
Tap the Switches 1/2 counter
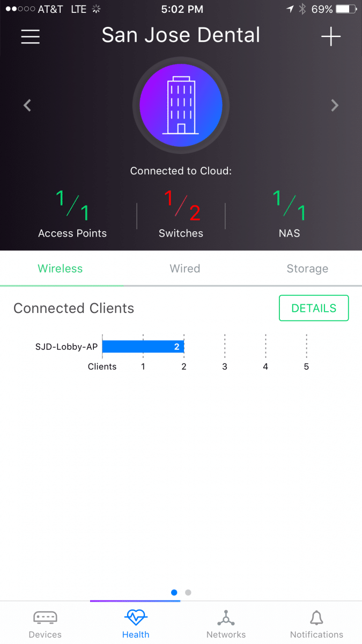tap(181, 214)
